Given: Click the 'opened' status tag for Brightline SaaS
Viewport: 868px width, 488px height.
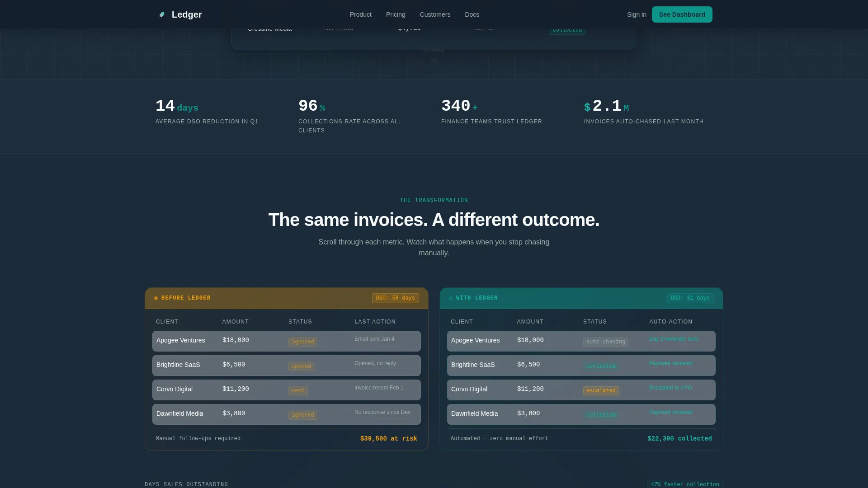Looking at the screenshot, I should point(301,366).
